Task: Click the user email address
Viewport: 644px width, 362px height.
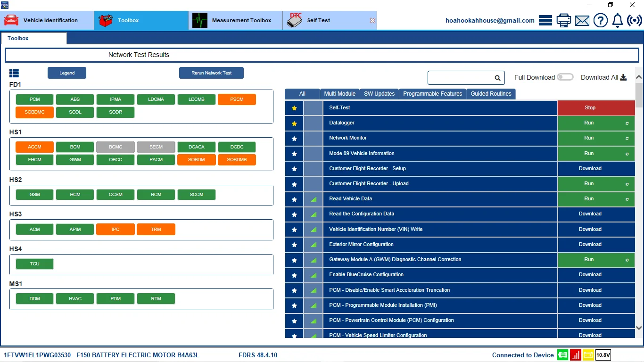Action: click(x=490, y=20)
